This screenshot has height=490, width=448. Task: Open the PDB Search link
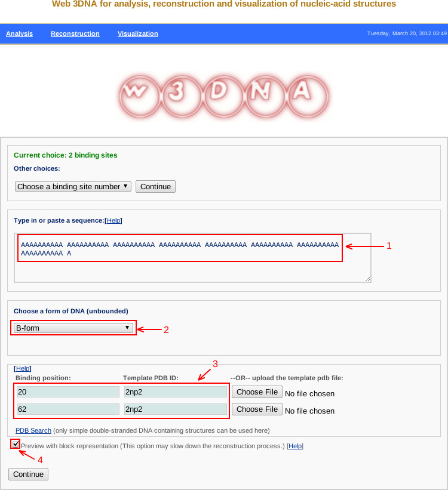pyautogui.click(x=33, y=430)
